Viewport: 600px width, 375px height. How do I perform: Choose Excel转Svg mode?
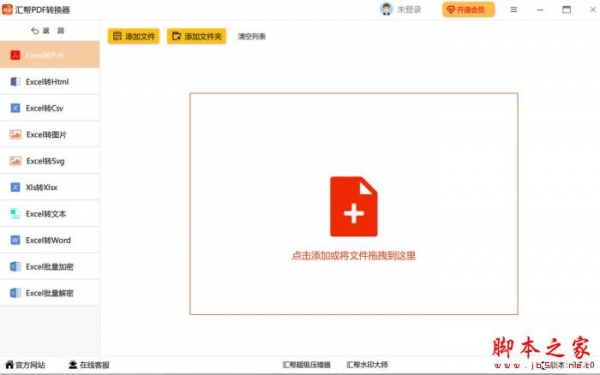tap(50, 161)
